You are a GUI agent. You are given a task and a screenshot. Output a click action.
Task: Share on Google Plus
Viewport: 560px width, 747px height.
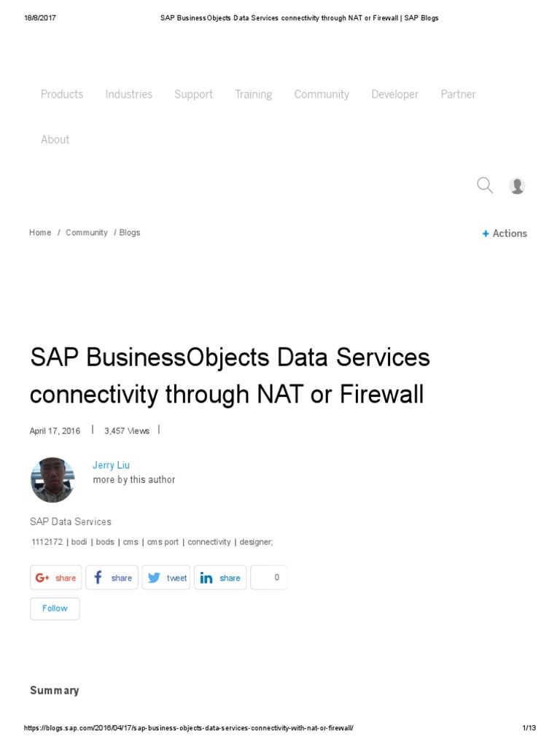56,578
